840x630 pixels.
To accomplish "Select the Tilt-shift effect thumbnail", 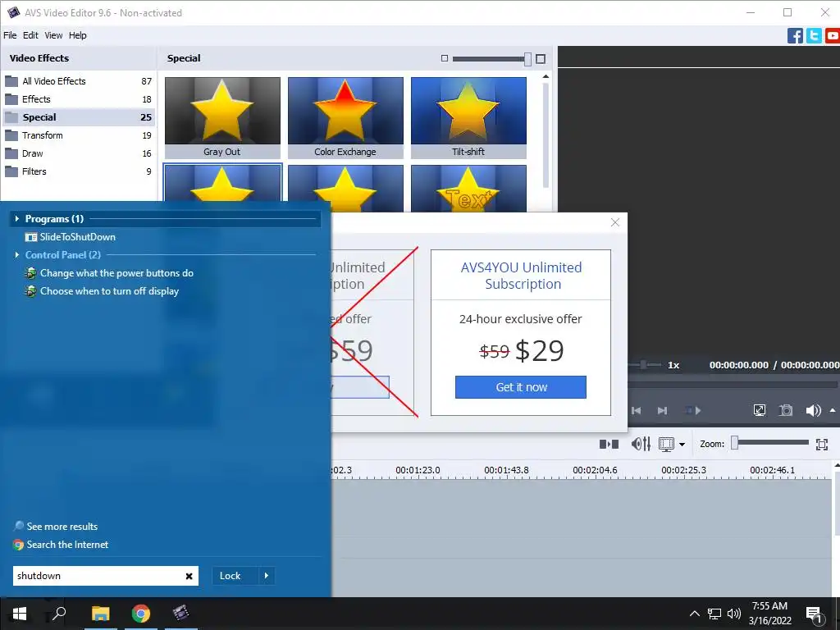I will tap(468, 118).
